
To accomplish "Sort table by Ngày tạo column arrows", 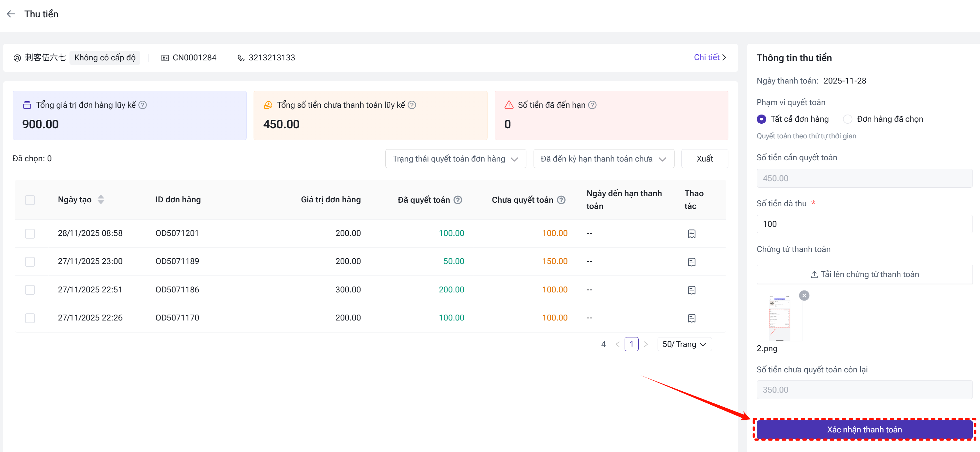I will click(x=101, y=199).
